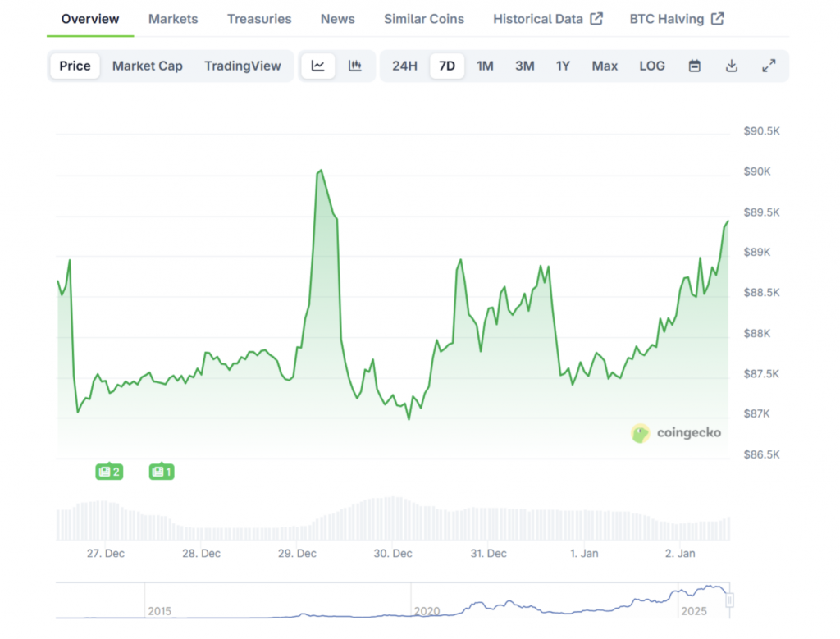Screen dimensions: 840x639
Task: Open the calendar date range icon
Action: click(694, 66)
